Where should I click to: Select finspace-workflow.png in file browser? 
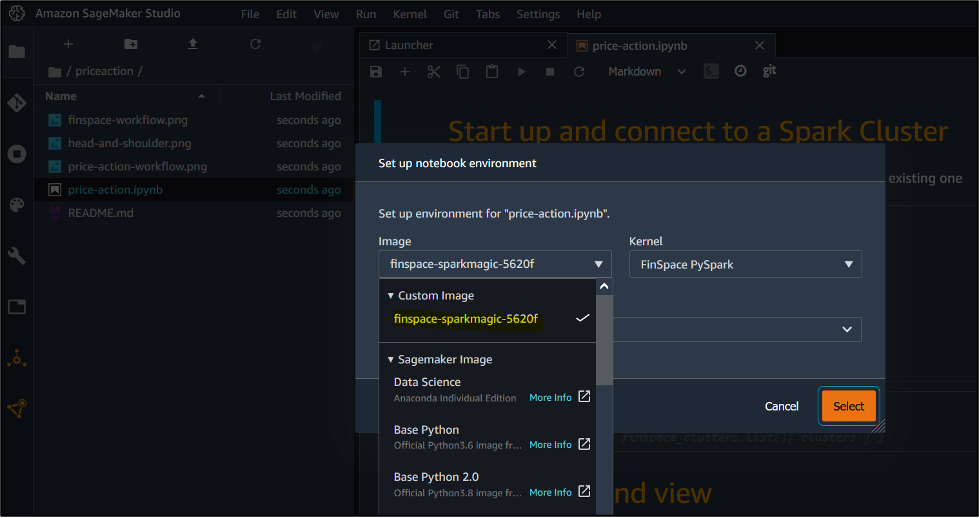coord(194,120)
